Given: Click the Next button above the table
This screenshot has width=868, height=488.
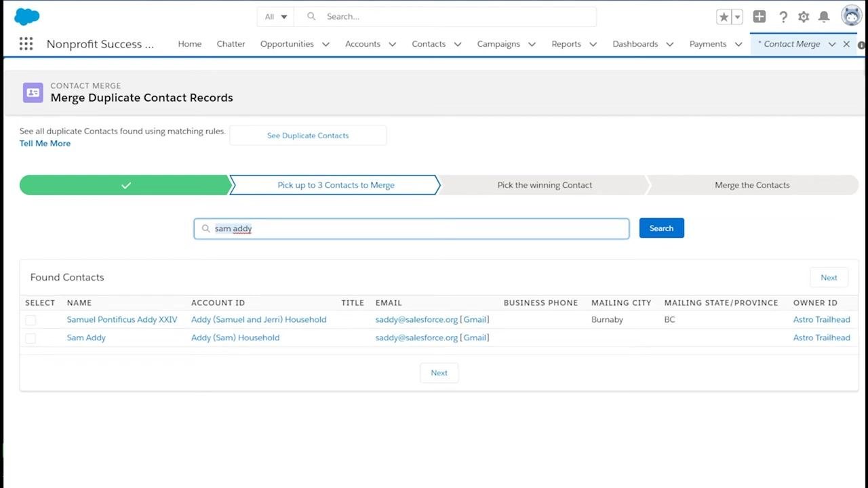Looking at the screenshot, I should click(x=829, y=277).
